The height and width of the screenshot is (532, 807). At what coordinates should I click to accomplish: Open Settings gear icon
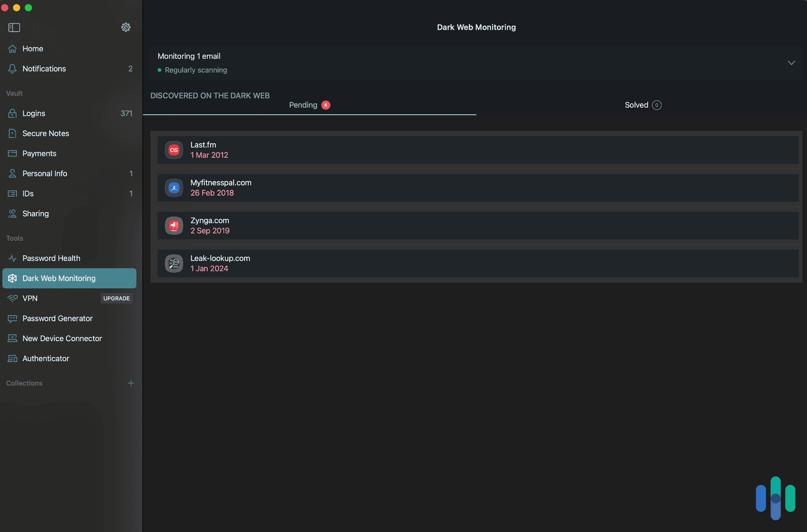125,26
